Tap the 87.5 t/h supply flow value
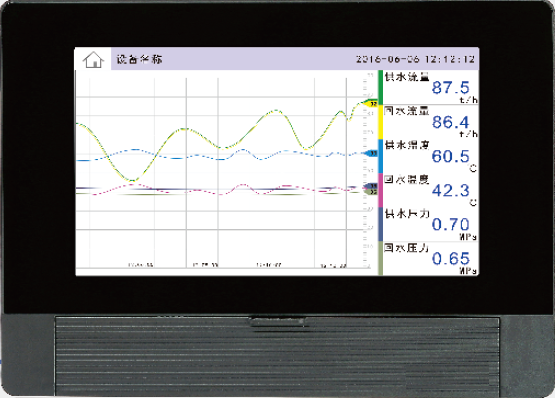The height and width of the screenshot is (398, 555). click(450, 88)
